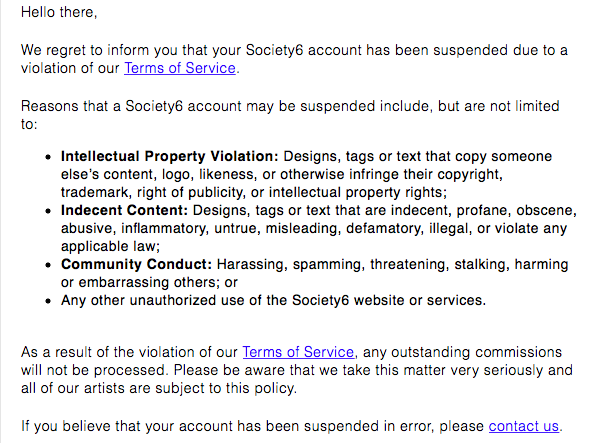The height and width of the screenshot is (443, 598).
Task: Open Terms of Service link in first paragraph
Action: pos(180,68)
